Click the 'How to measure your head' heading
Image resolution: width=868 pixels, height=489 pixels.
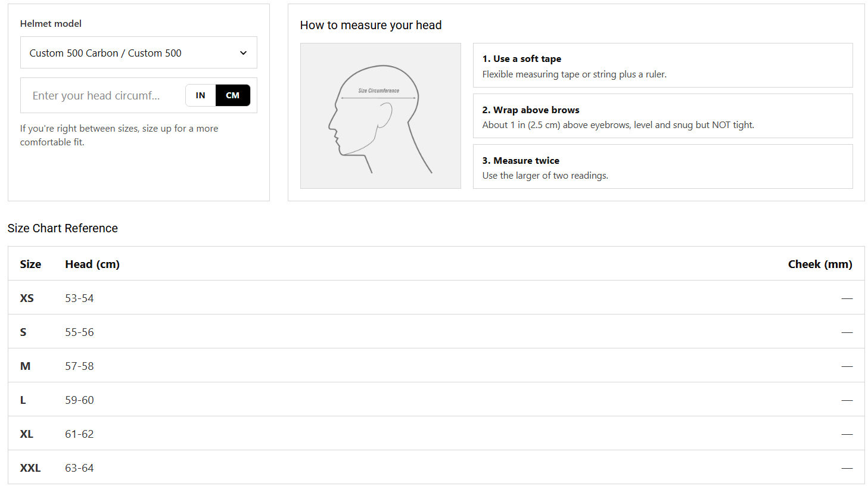click(371, 25)
